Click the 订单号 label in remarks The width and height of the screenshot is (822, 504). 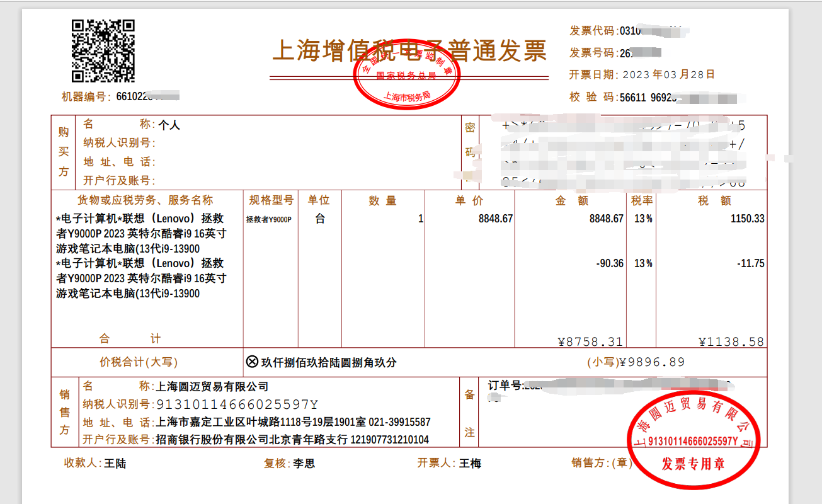point(506,385)
